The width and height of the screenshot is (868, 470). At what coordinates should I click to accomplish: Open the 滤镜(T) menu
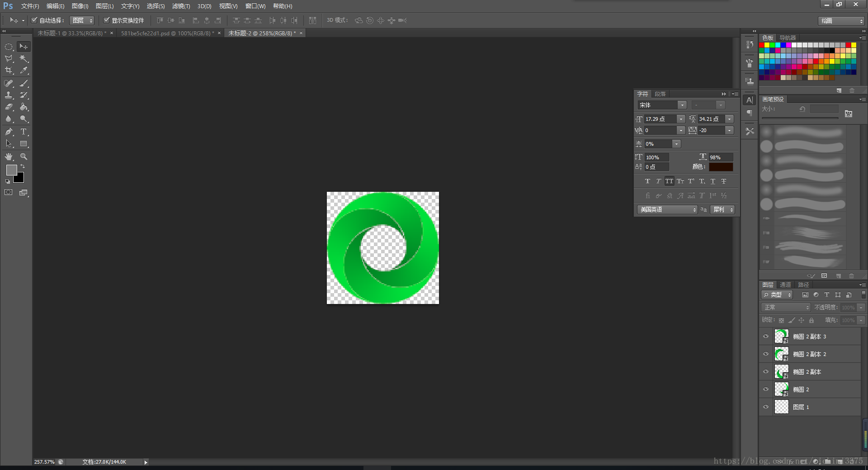(181, 6)
